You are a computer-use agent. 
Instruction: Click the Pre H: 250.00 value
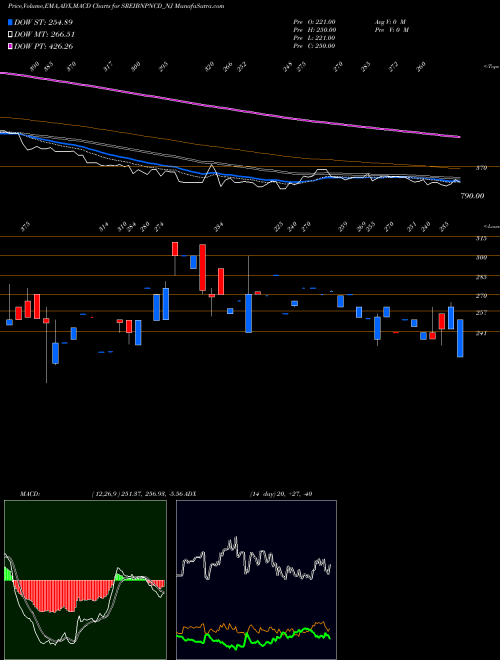click(x=314, y=30)
